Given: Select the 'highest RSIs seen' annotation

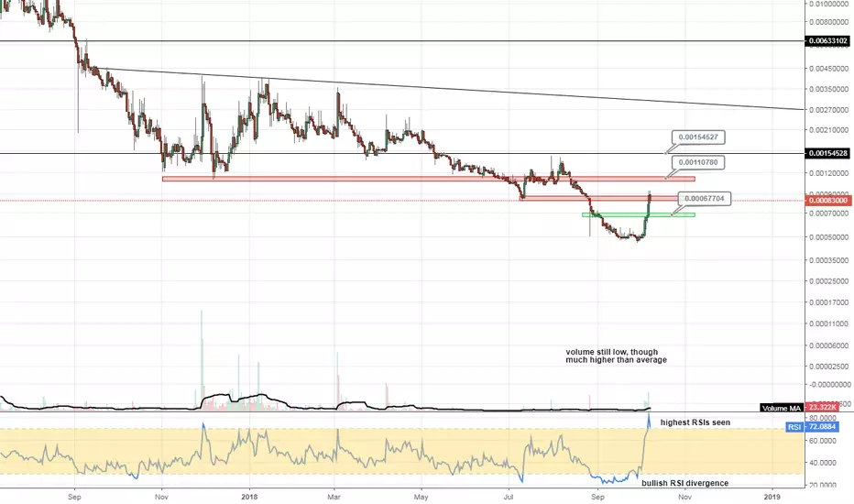Looking at the screenshot, I should [x=695, y=422].
